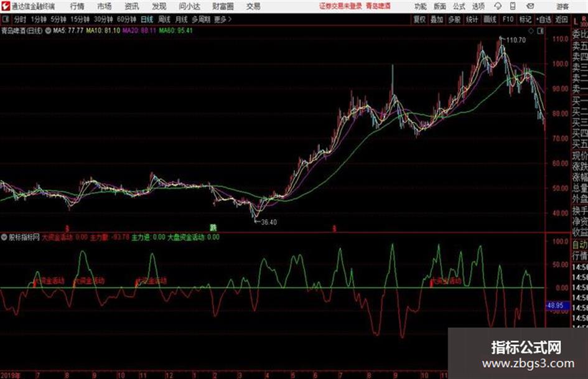Open the round dropdown icon next to 青岛啤酒(日线)
The image size is (588, 379).
pyautogui.click(x=48, y=30)
